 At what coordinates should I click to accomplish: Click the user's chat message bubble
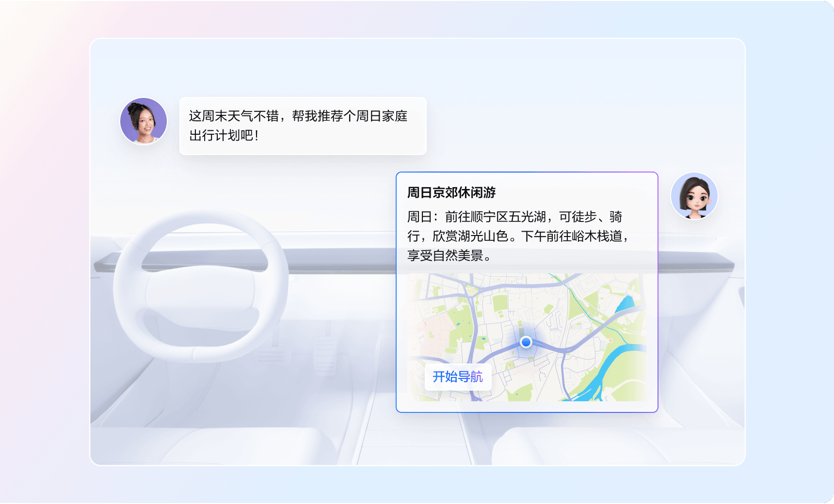(303, 126)
